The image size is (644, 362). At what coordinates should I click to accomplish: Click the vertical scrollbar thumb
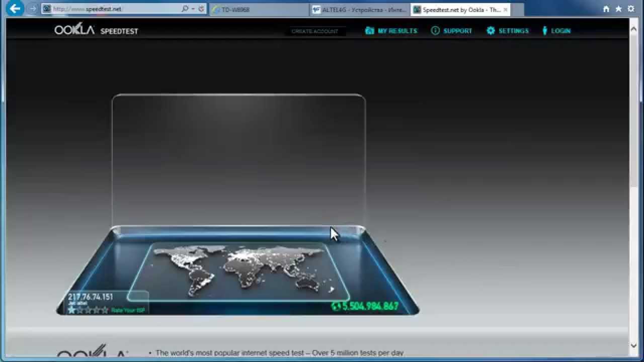point(634,111)
